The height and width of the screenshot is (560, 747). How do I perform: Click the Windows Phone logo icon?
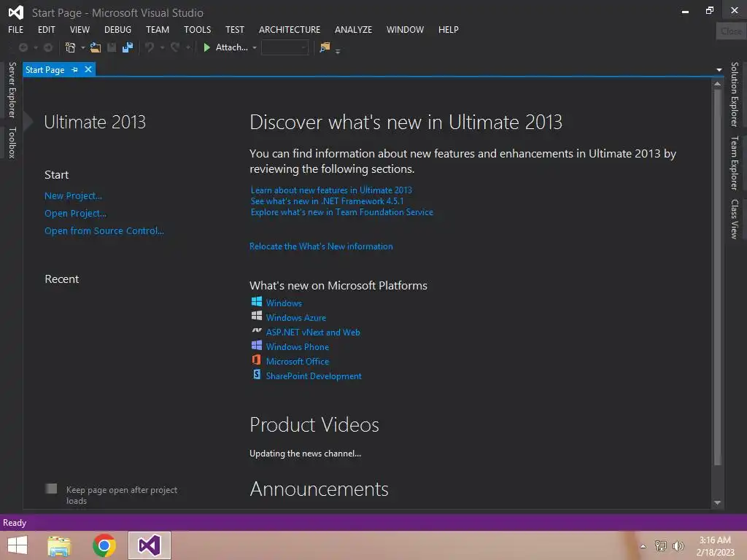tap(256, 345)
